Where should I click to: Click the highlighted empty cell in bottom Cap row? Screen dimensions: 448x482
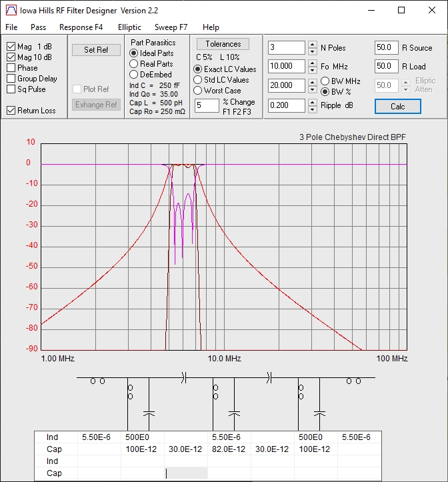tap(186, 473)
